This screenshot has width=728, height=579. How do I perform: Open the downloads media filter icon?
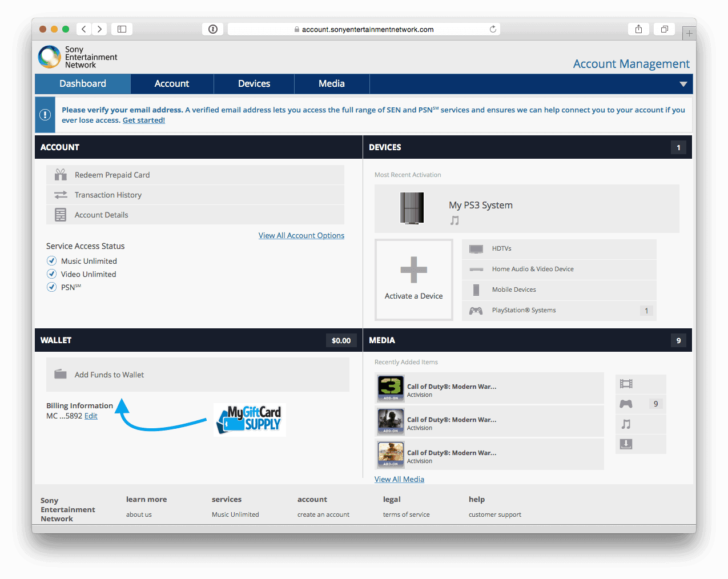[626, 444]
